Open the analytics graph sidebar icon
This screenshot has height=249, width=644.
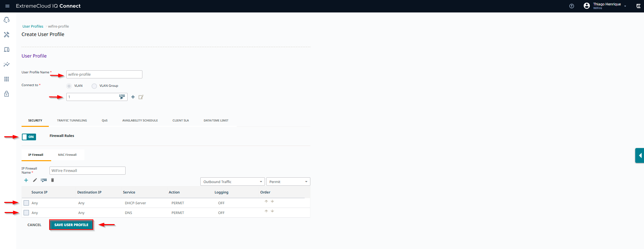coord(6,64)
